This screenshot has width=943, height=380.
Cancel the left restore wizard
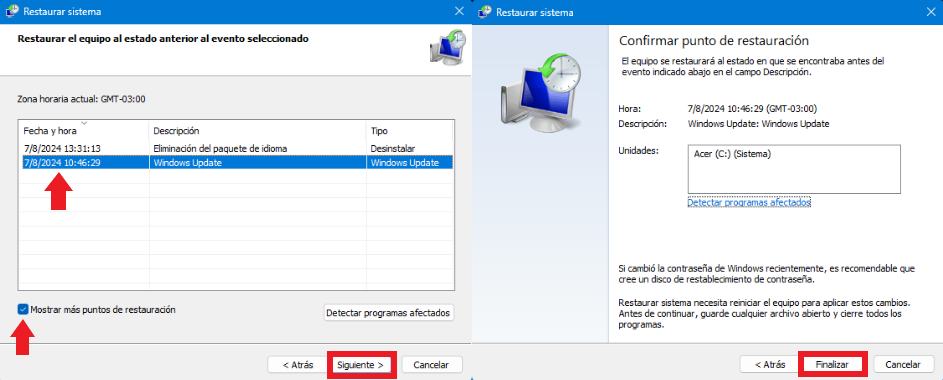[x=432, y=364]
